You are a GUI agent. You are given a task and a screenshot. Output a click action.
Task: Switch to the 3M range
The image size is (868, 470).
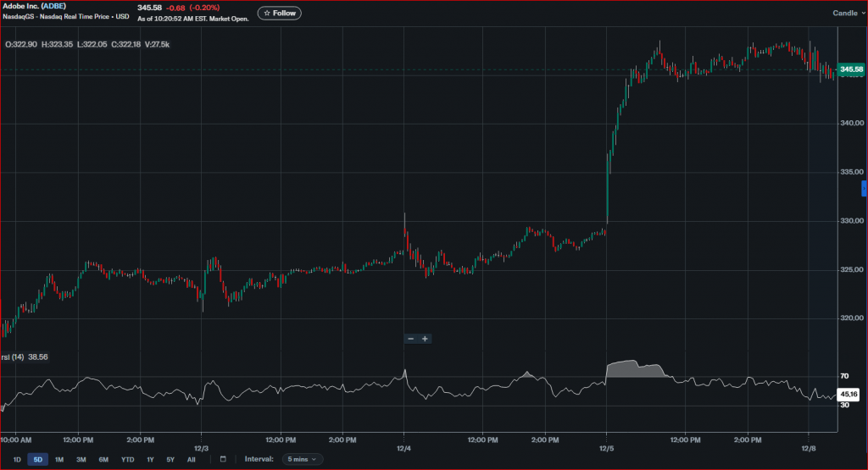click(x=81, y=459)
